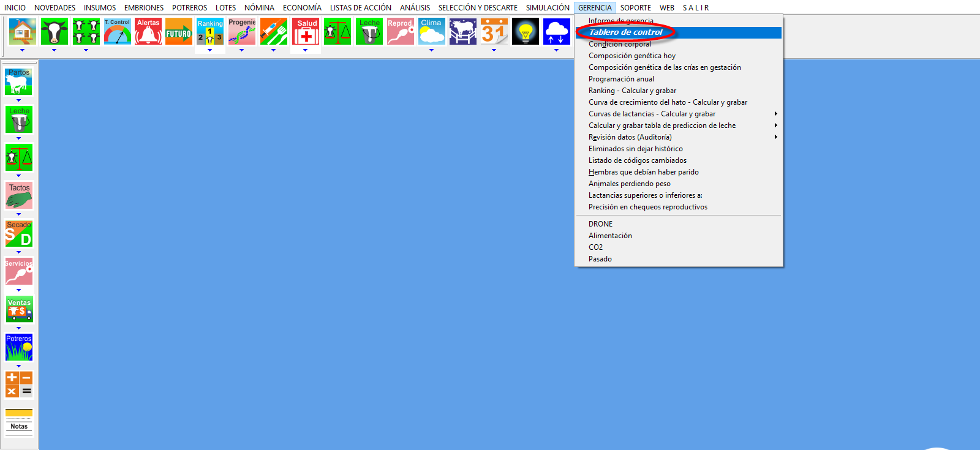The width and height of the screenshot is (980, 450).
Task: Open the FUTURO arrow icon
Action: pyautogui.click(x=179, y=31)
